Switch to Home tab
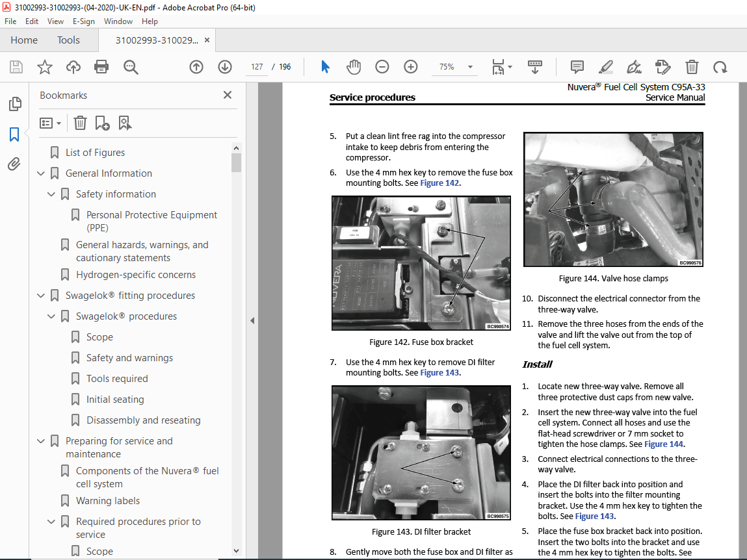Image resolution: width=747 pixels, height=560 pixels. pos(24,40)
